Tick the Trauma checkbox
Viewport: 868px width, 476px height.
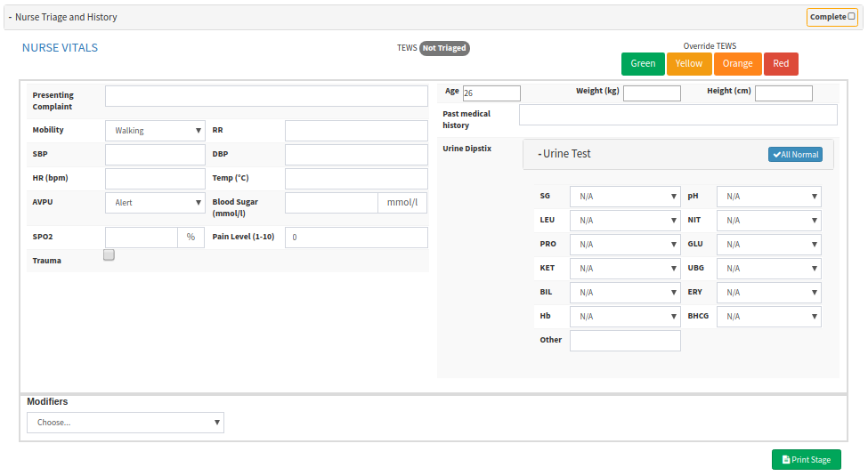point(109,255)
